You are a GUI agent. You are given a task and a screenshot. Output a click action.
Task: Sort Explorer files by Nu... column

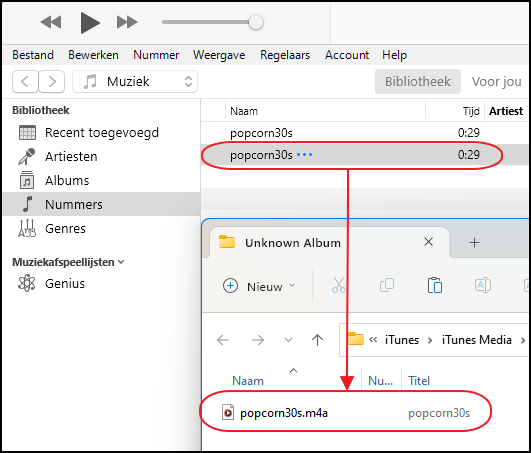381,381
